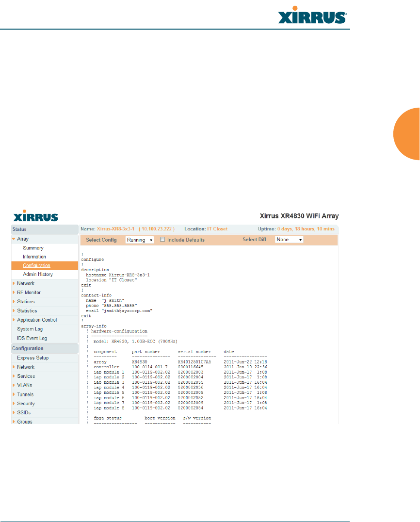Open the Information page under Array
Image resolution: width=420 pixels, height=522 pixels.
tap(34, 257)
